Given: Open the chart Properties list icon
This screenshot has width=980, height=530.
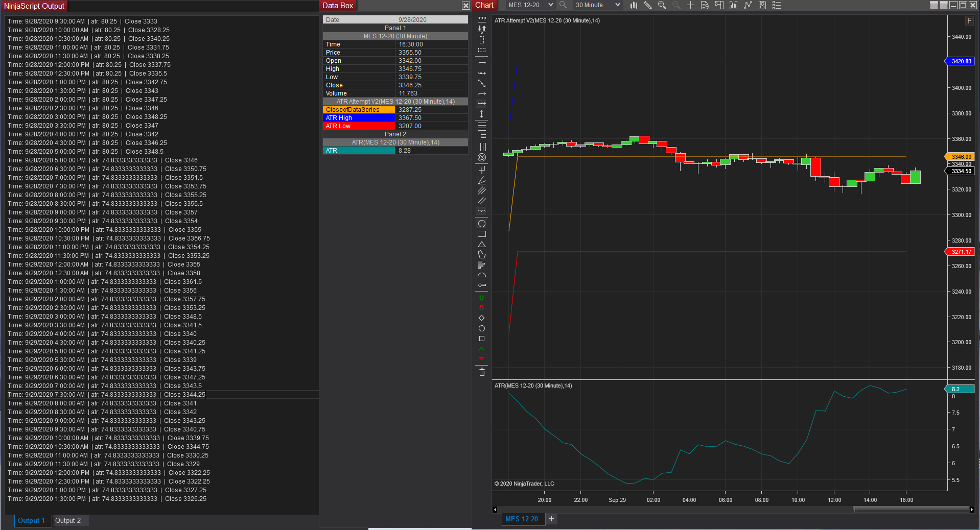Looking at the screenshot, I should point(777,5).
